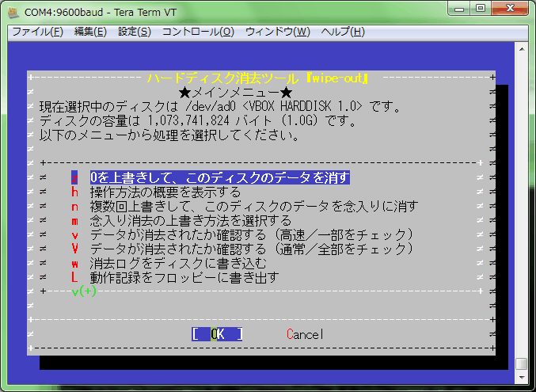This screenshot has height=392, width=536.
Task: Open the 編集(E) menu
Action: pos(90,32)
